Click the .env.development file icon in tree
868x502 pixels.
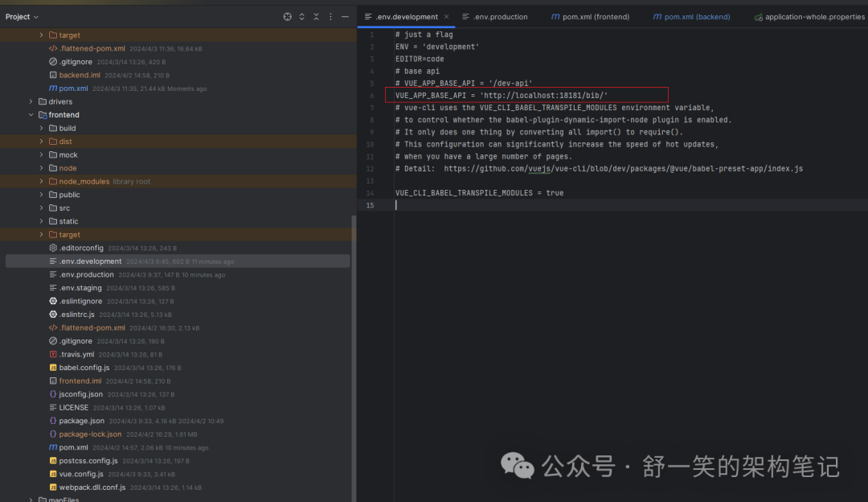point(53,261)
